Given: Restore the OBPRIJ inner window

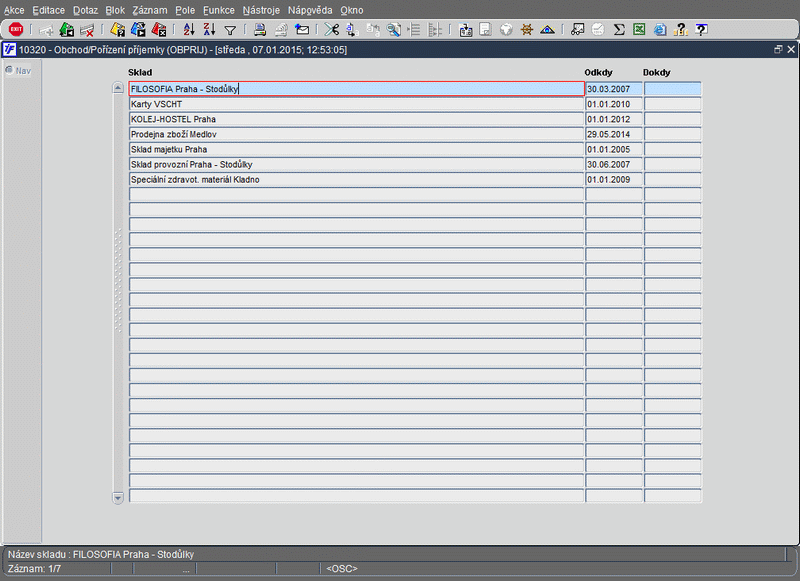Looking at the screenshot, I should [778, 49].
